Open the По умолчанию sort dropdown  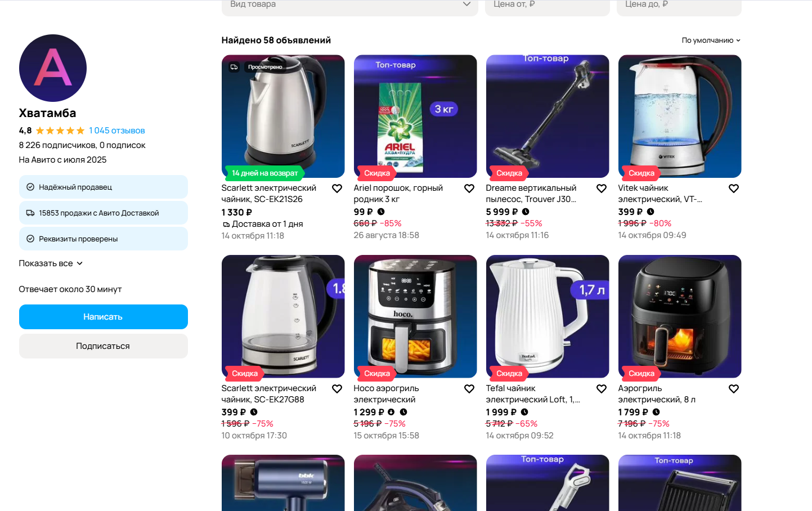point(711,41)
